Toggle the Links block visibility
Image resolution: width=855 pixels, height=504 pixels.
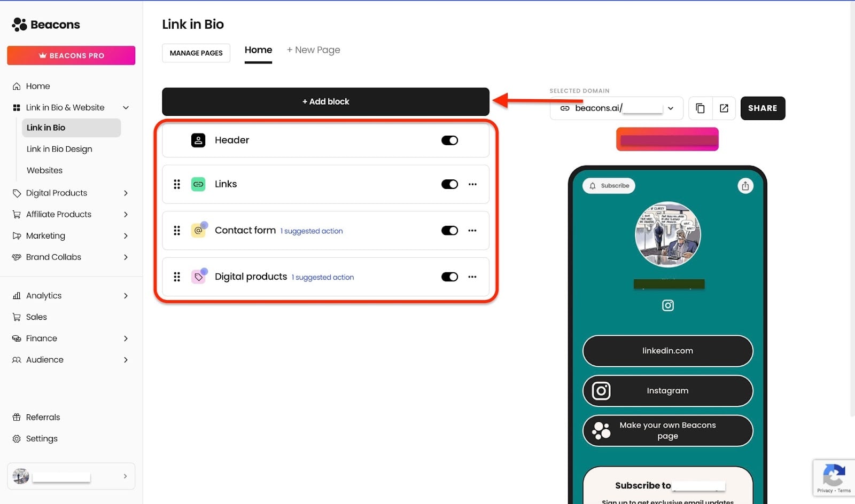coord(449,184)
